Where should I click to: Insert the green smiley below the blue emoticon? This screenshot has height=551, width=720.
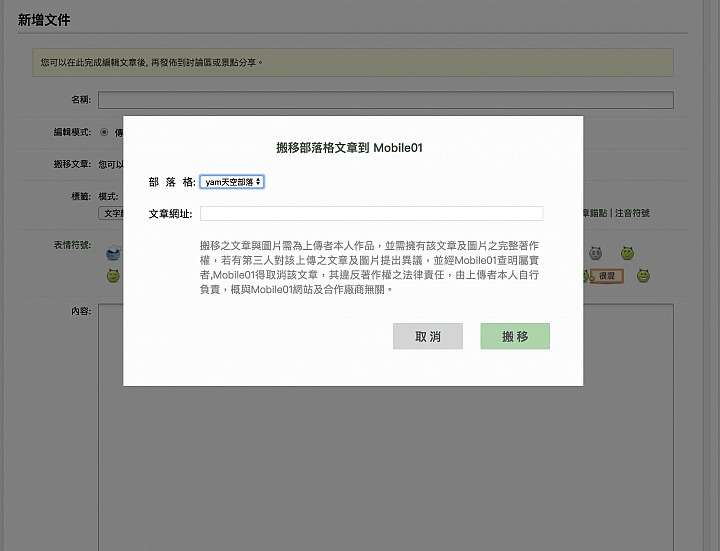[113, 276]
